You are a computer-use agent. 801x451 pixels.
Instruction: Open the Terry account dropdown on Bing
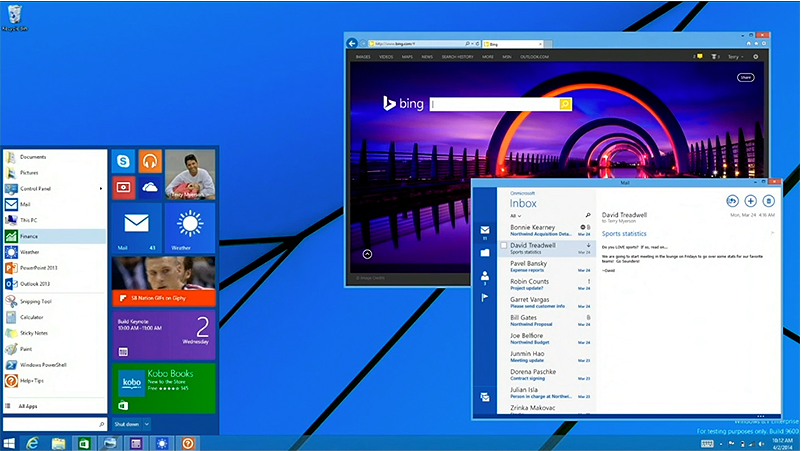pyautogui.click(x=735, y=57)
